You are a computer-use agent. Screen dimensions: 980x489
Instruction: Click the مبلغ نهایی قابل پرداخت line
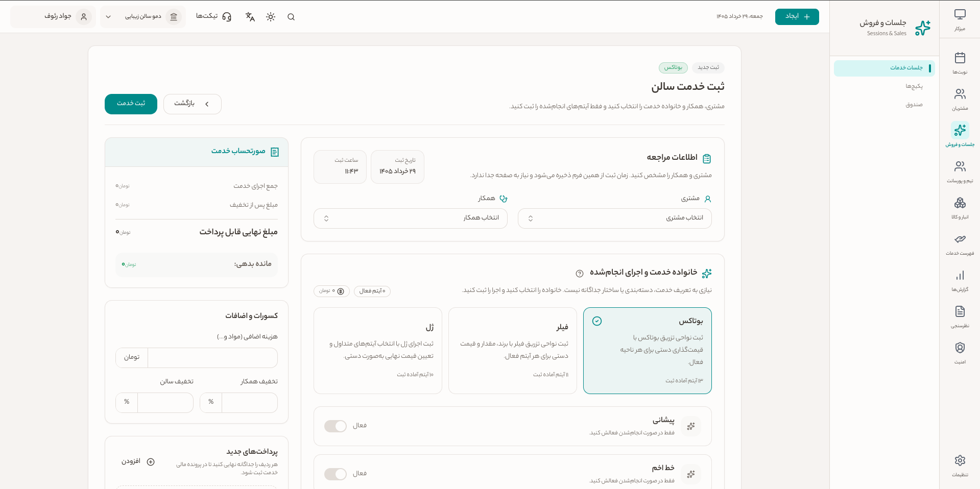click(x=197, y=232)
